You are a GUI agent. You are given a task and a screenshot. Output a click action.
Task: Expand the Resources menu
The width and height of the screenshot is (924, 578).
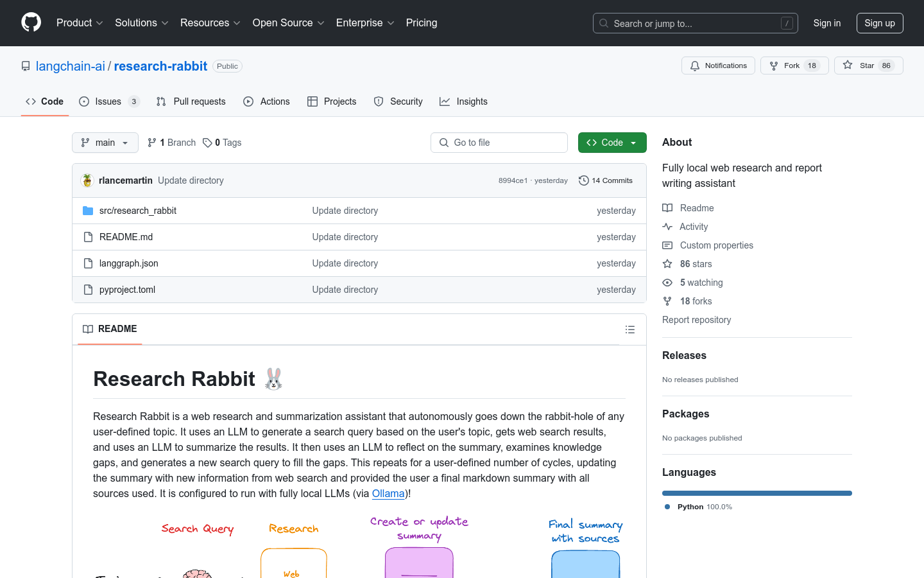(x=210, y=22)
